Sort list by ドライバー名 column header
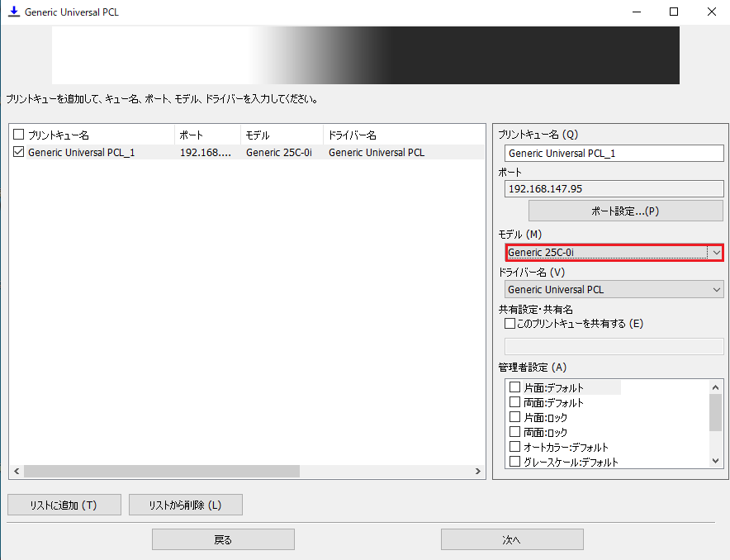 tap(402, 135)
